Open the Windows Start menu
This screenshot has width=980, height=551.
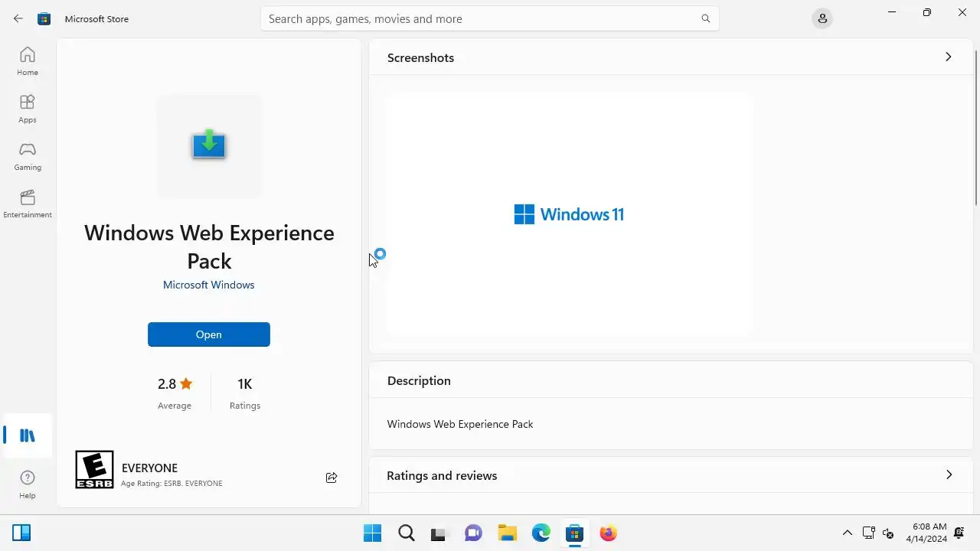coord(373,533)
